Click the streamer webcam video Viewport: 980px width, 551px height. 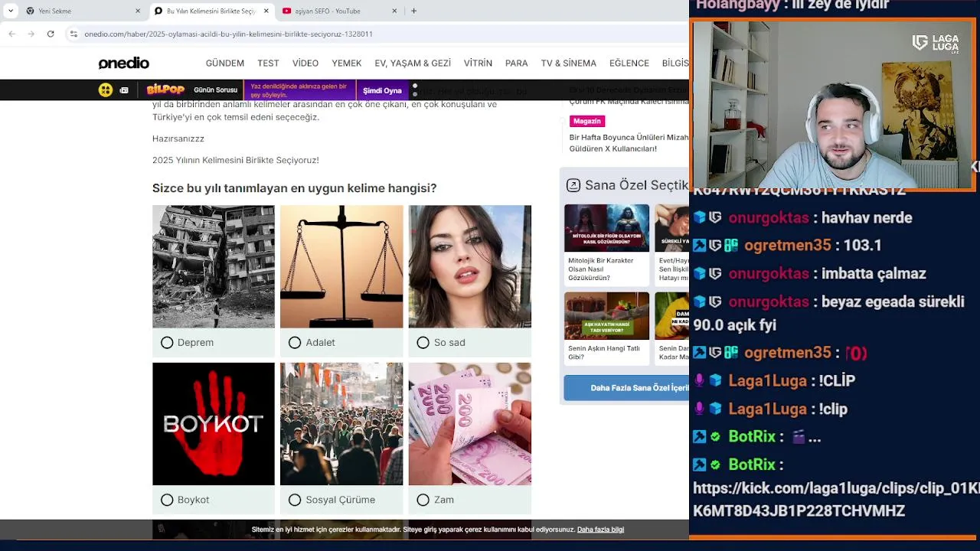click(833, 104)
